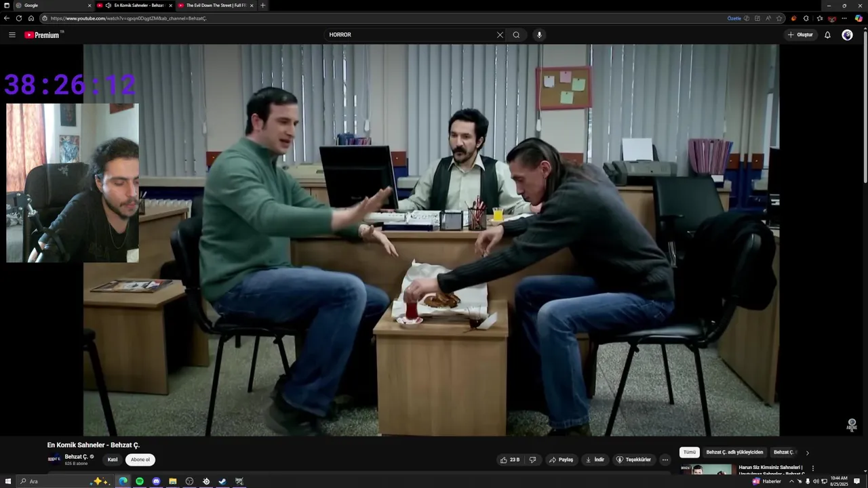Click the taskbar Ara search box
The image size is (868, 488).
(64, 481)
